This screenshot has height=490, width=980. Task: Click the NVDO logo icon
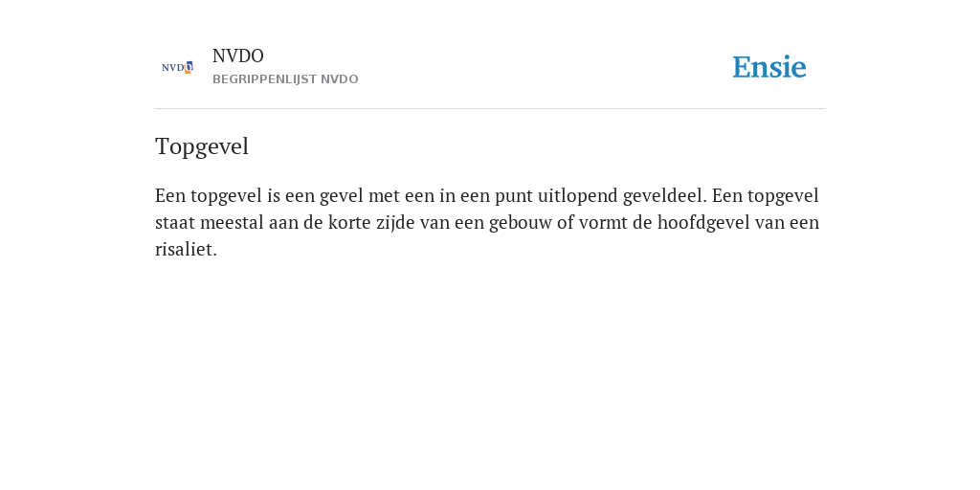[177, 68]
